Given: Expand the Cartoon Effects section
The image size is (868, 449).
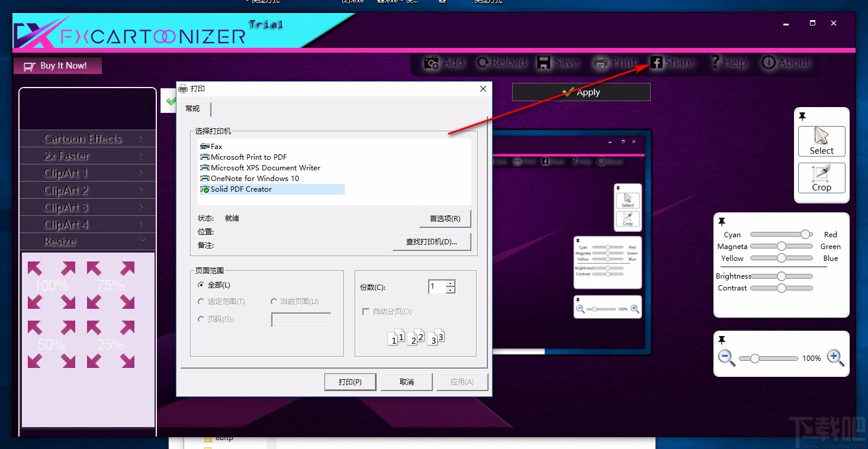Looking at the screenshot, I should pyautogui.click(x=88, y=138).
